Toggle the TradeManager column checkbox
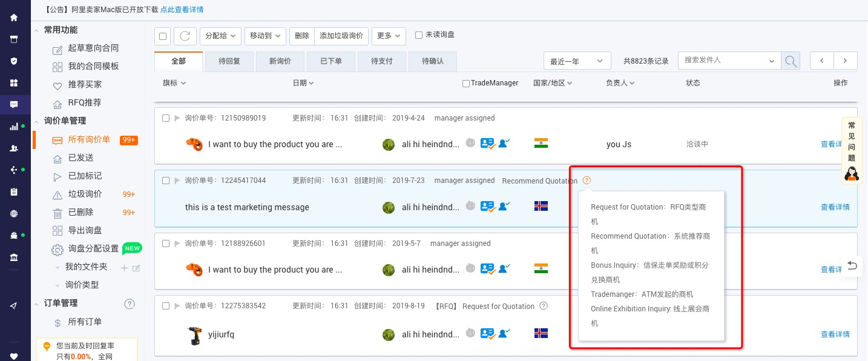 point(466,84)
